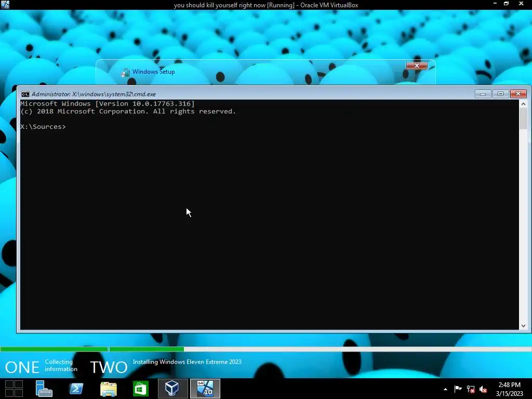Open Action Center flag icon
This screenshot has height=399, width=532.
458,389
